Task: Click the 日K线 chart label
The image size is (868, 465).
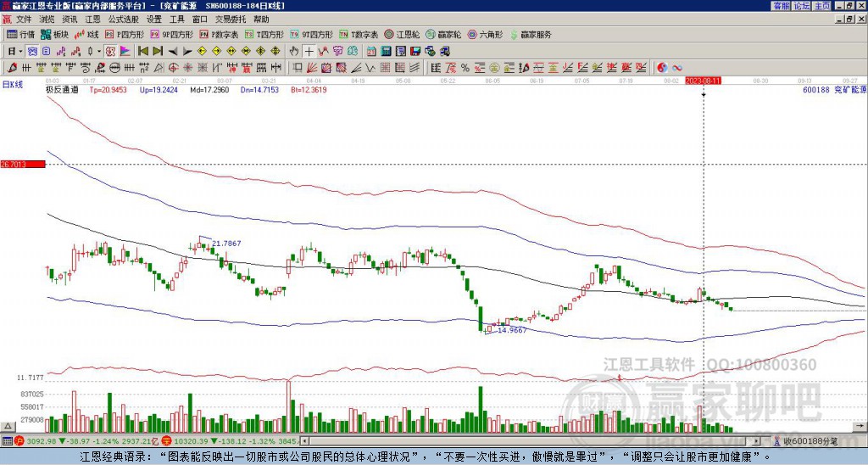Action: [13, 85]
